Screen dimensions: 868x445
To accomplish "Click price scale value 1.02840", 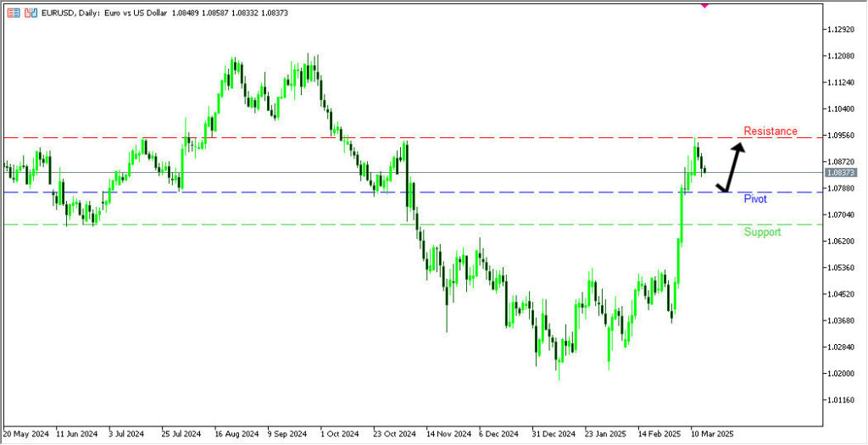I will pyautogui.click(x=840, y=347).
